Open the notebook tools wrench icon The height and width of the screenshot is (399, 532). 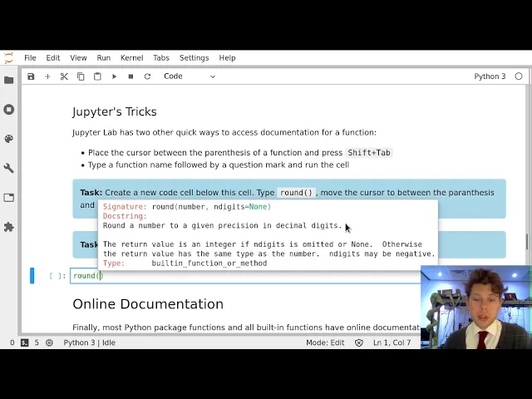point(9,168)
